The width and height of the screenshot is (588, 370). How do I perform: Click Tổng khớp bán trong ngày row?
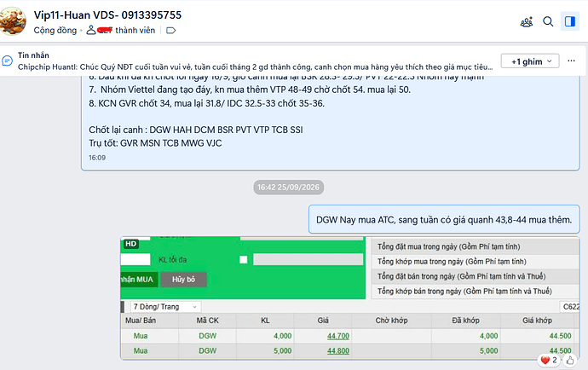click(476, 292)
